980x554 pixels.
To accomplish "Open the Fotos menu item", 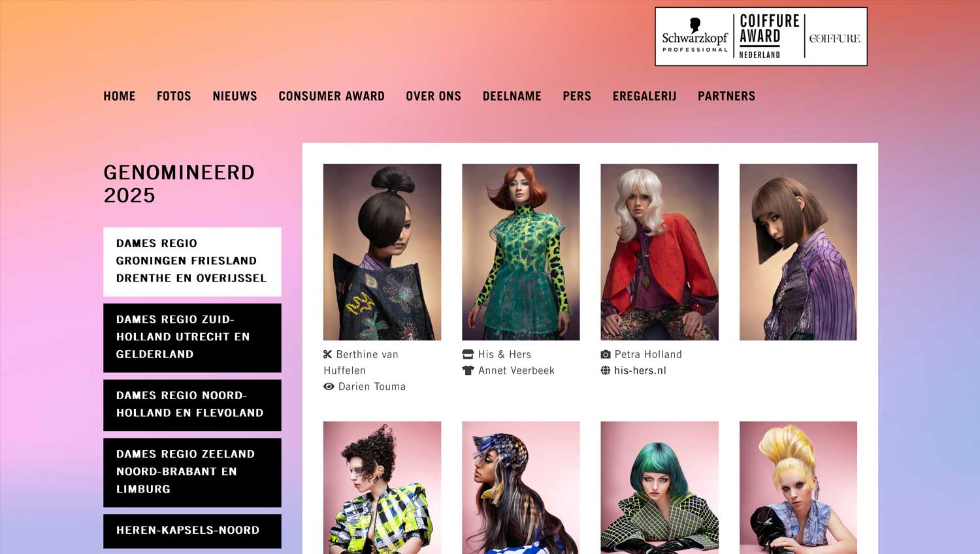I will (x=174, y=96).
